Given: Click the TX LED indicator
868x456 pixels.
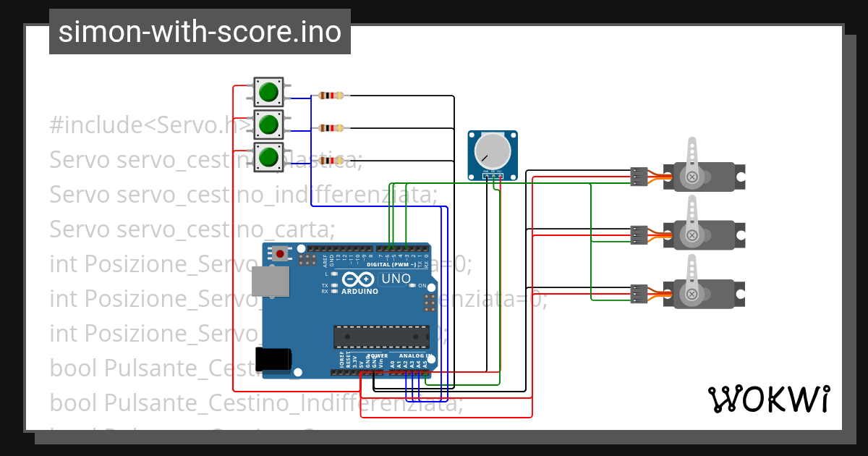Looking at the screenshot, I should point(333,286).
